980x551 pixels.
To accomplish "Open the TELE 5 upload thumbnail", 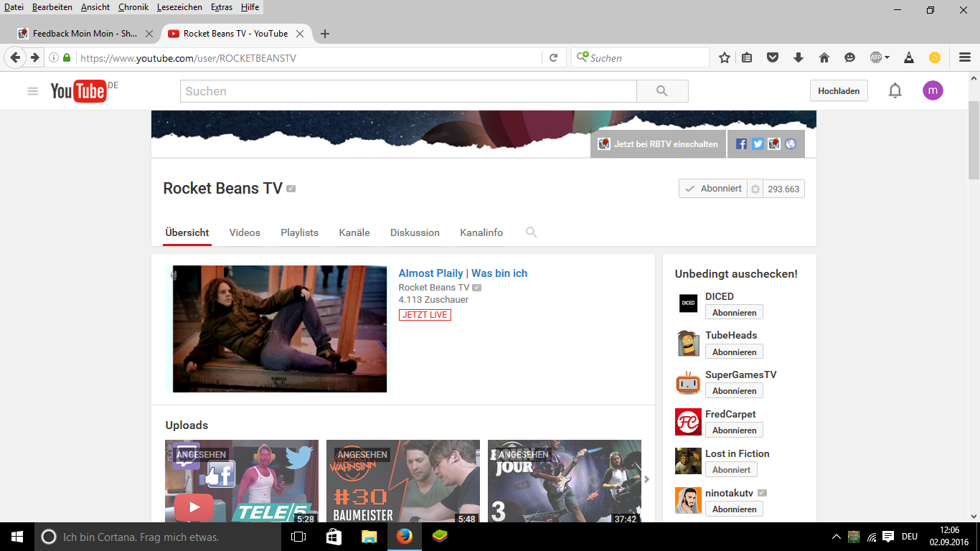I will coord(242,481).
